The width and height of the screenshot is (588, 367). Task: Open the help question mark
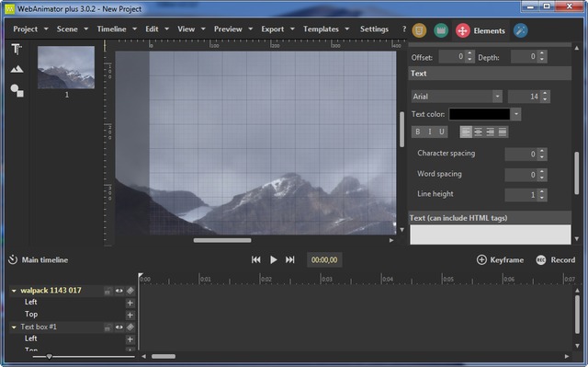point(404,29)
